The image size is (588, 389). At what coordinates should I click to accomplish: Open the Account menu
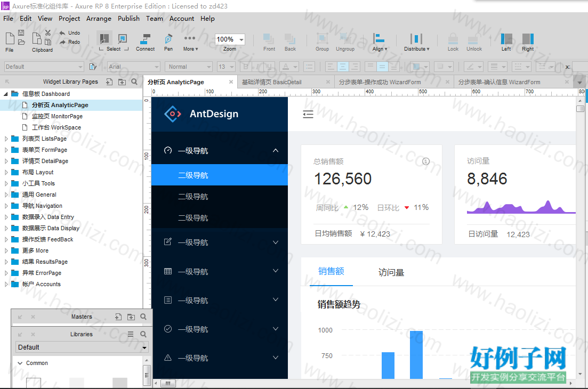click(181, 18)
